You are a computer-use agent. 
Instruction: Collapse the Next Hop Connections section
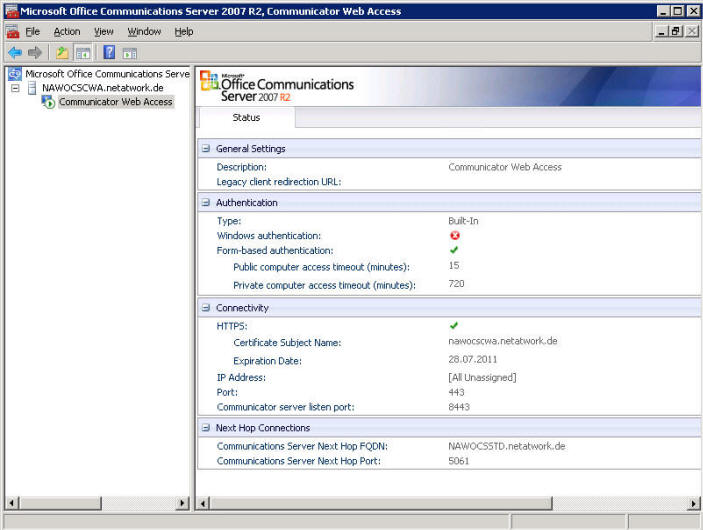tap(206, 428)
